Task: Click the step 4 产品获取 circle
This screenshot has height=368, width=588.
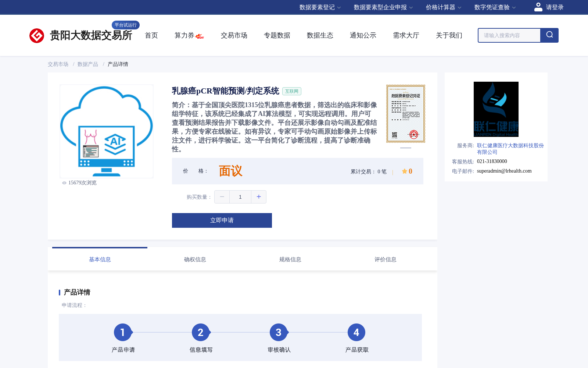Action: tap(356, 332)
